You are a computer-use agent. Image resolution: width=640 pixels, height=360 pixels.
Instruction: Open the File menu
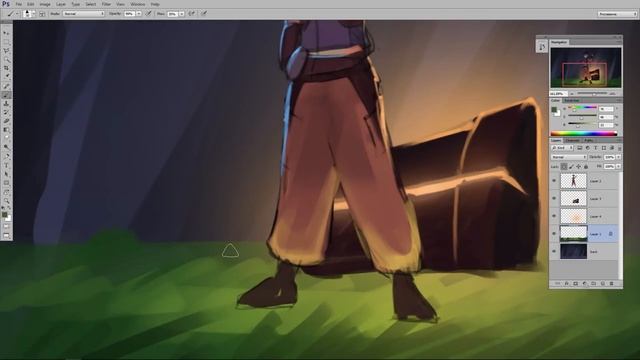pos(19,4)
